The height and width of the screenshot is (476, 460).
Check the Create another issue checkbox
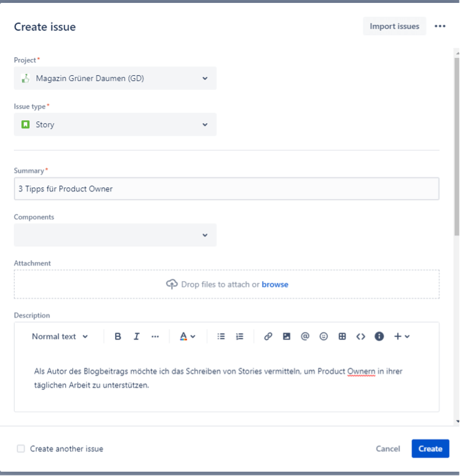click(20, 449)
